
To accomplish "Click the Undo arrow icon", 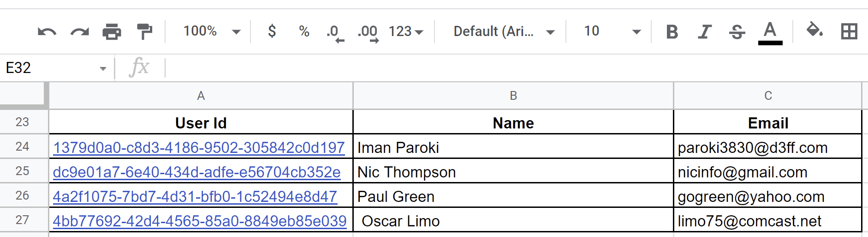I will [x=47, y=32].
